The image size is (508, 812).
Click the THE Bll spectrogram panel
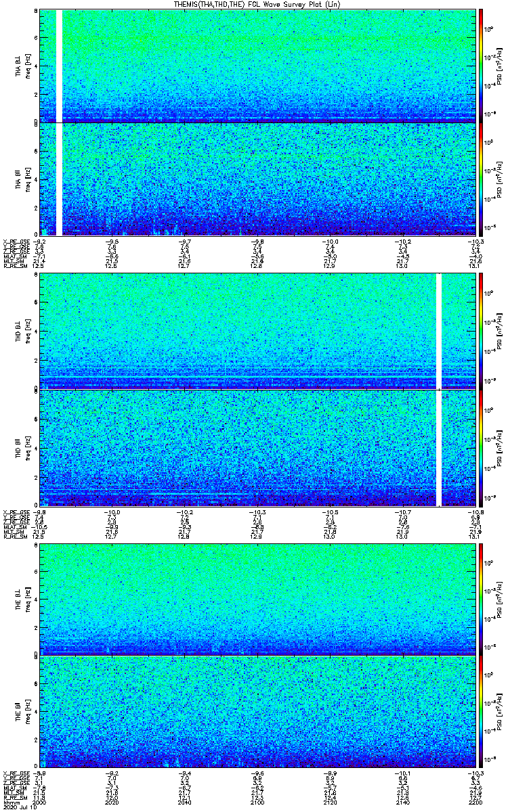257,711
